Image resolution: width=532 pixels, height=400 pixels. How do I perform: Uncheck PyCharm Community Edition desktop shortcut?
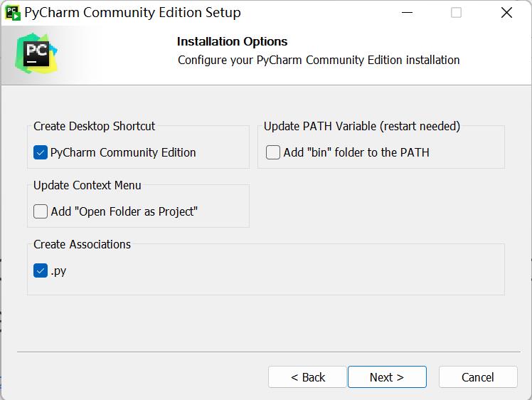(41, 152)
